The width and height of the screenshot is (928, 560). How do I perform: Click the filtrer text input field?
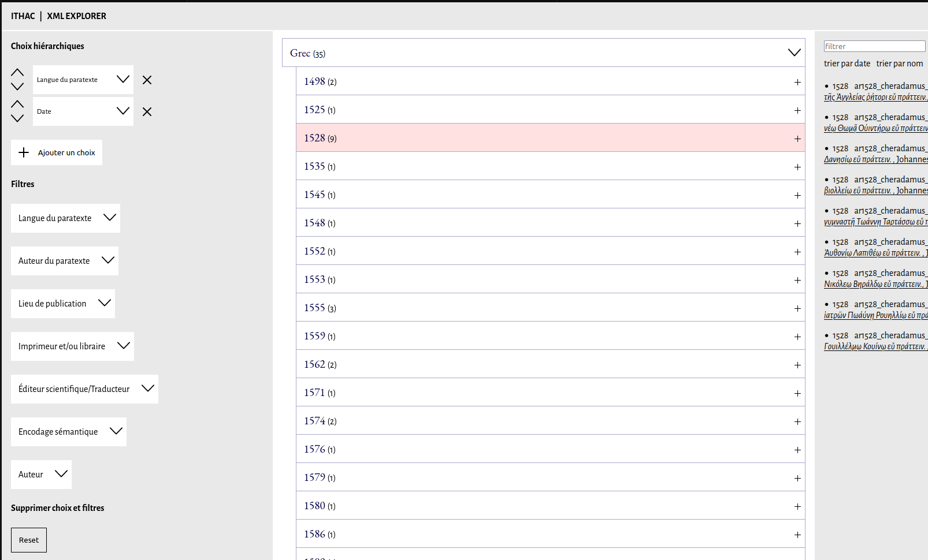tap(874, 46)
